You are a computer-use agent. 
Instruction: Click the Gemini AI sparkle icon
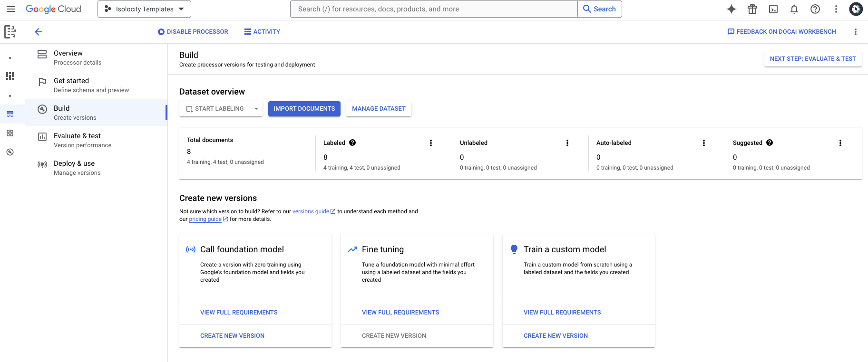pyautogui.click(x=731, y=9)
